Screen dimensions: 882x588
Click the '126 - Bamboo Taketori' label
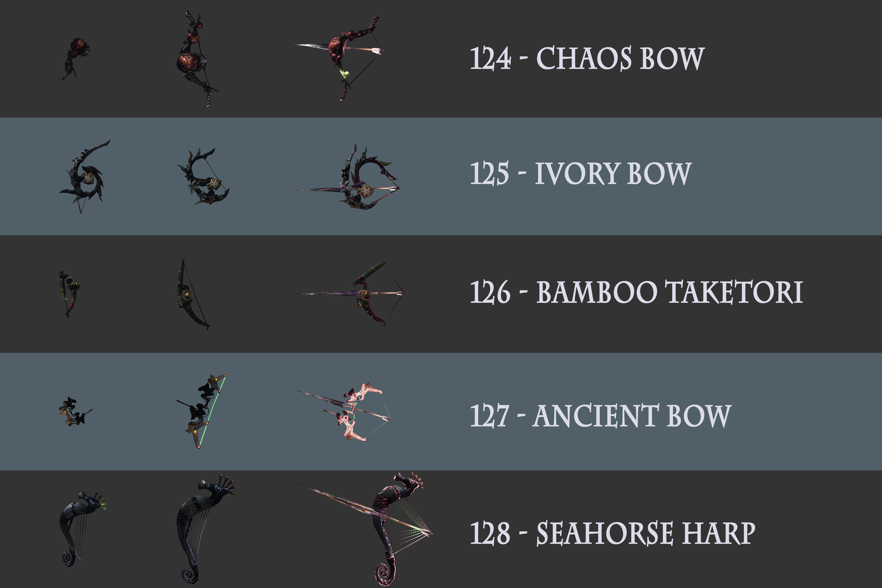(x=636, y=292)
